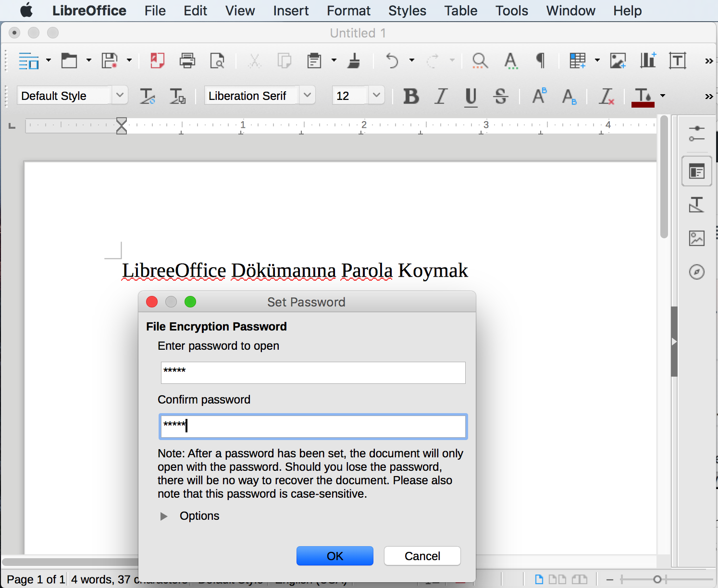718x588 pixels.
Task: Toggle Subscript formatting
Action: point(569,97)
